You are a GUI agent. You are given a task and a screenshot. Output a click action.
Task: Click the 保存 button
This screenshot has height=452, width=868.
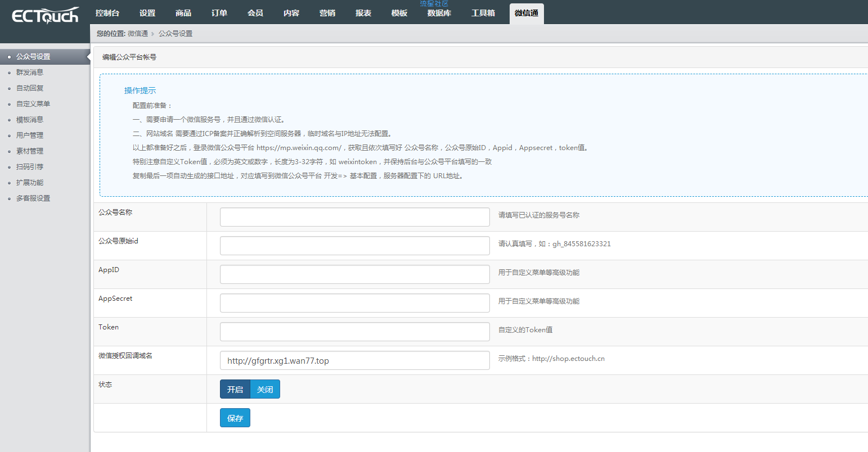click(x=235, y=418)
